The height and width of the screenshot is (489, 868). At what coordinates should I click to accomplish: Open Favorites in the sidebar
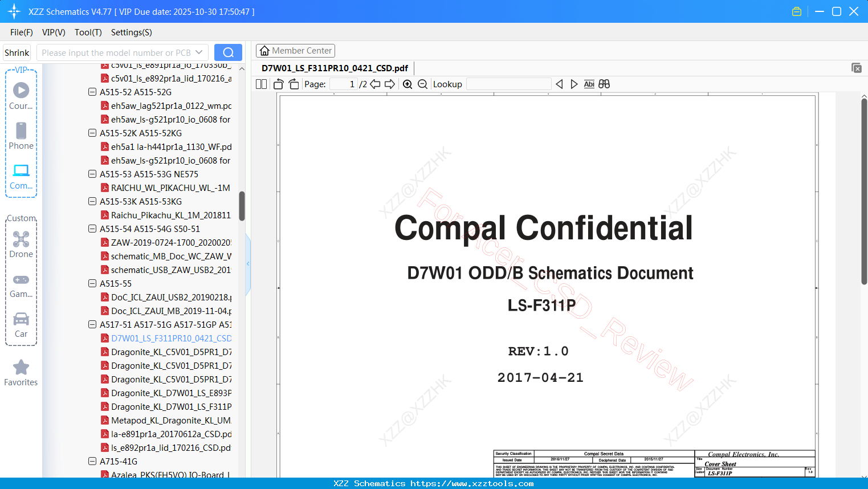(21, 373)
